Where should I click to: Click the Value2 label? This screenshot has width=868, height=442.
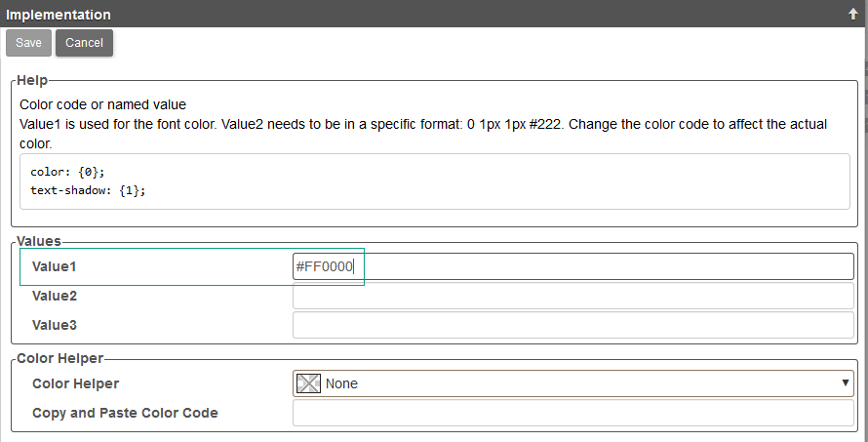click(x=55, y=296)
